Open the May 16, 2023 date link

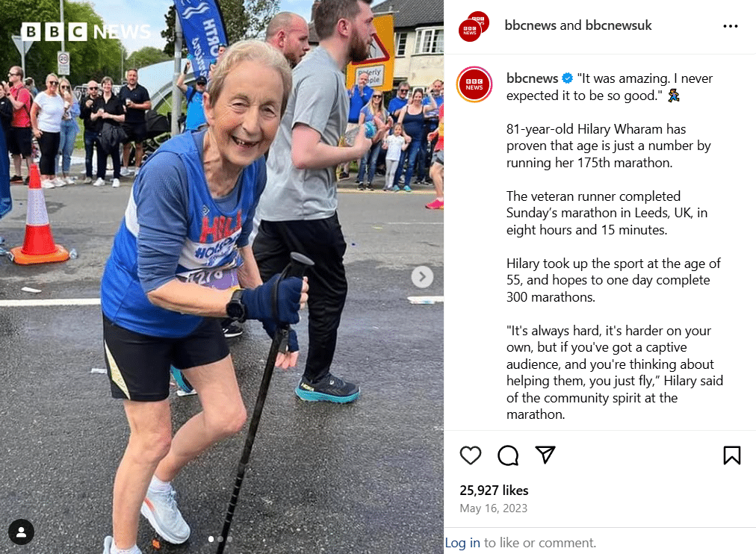pos(493,508)
